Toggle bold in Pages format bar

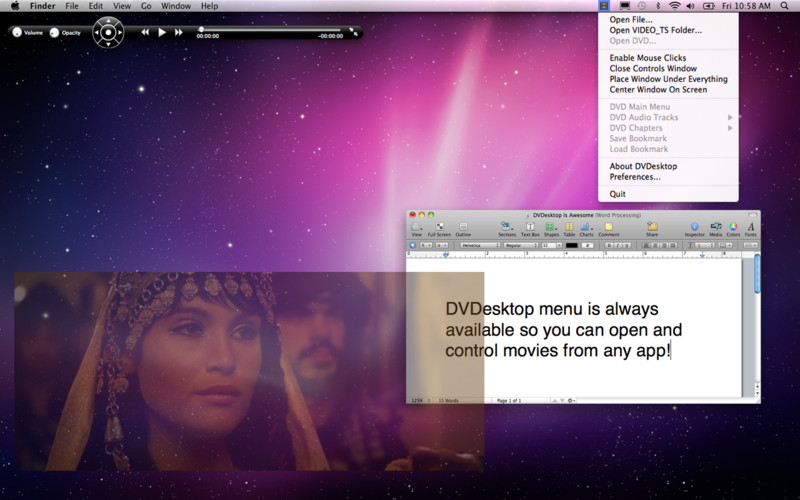[x=609, y=245]
